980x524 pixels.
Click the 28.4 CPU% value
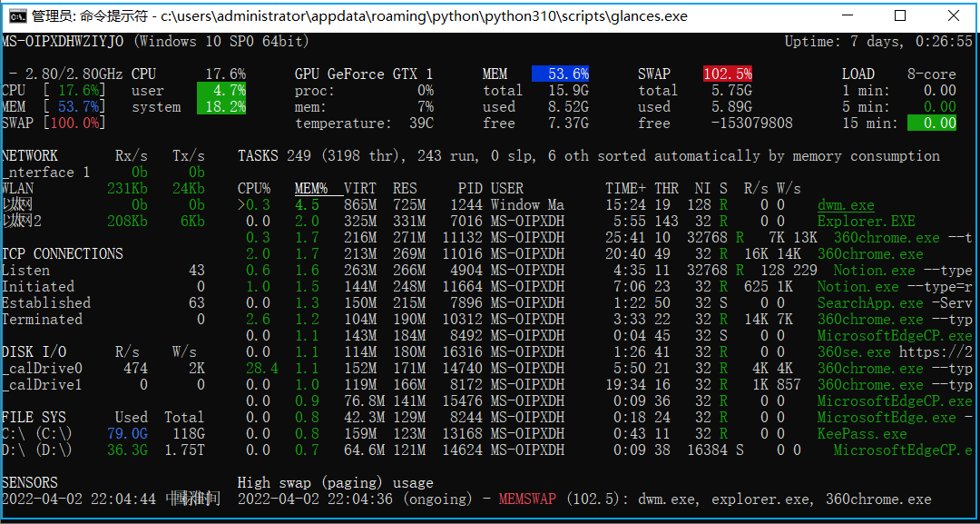coord(262,368)
